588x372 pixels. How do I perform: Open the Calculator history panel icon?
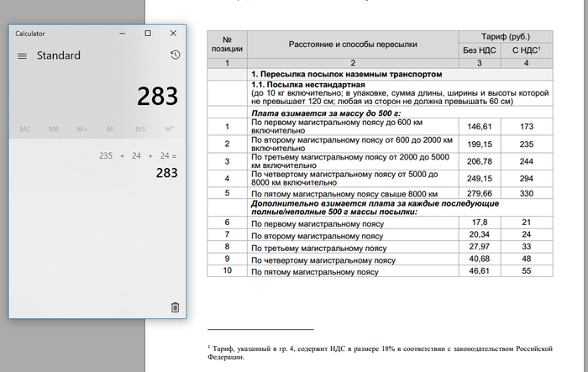(x=175, y=55)
